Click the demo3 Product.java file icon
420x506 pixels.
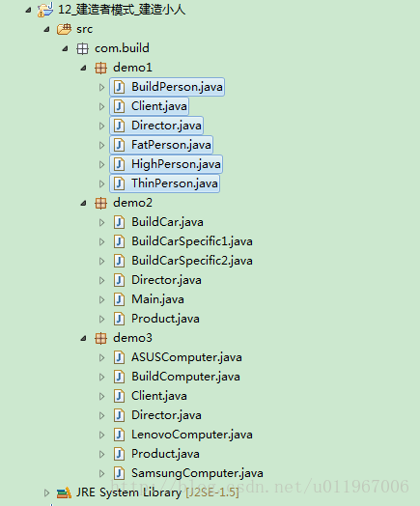(x=120, y=455)
